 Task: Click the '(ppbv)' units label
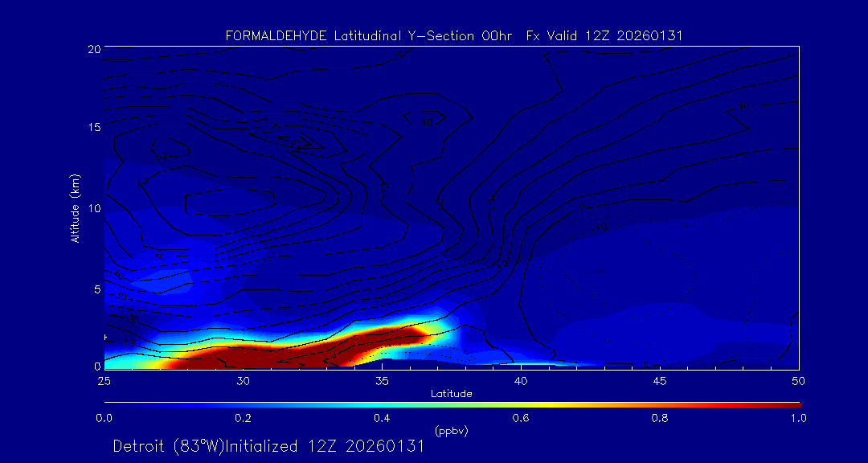pos(451,432)
